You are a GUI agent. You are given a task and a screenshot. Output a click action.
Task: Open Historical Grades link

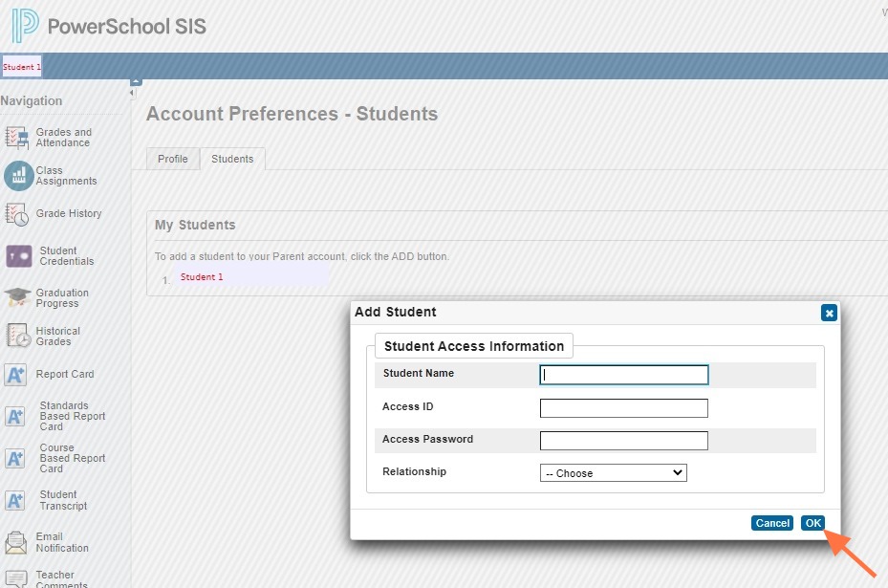[57, 336]
